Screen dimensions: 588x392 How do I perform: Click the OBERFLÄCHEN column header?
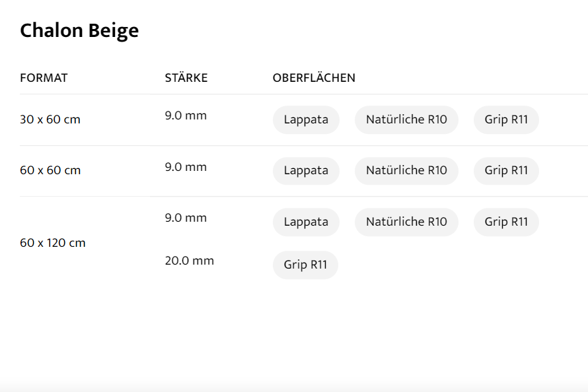314,78
